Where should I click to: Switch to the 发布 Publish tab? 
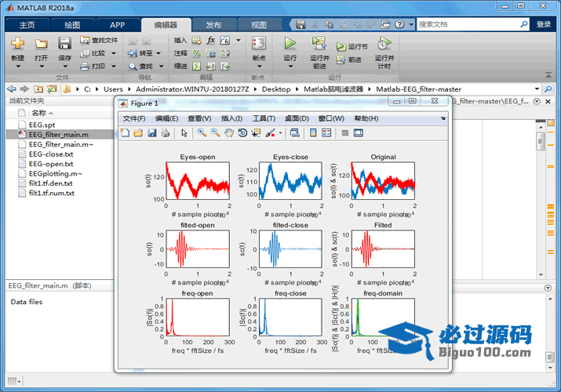pyautogui.click(x=213, y=25)
